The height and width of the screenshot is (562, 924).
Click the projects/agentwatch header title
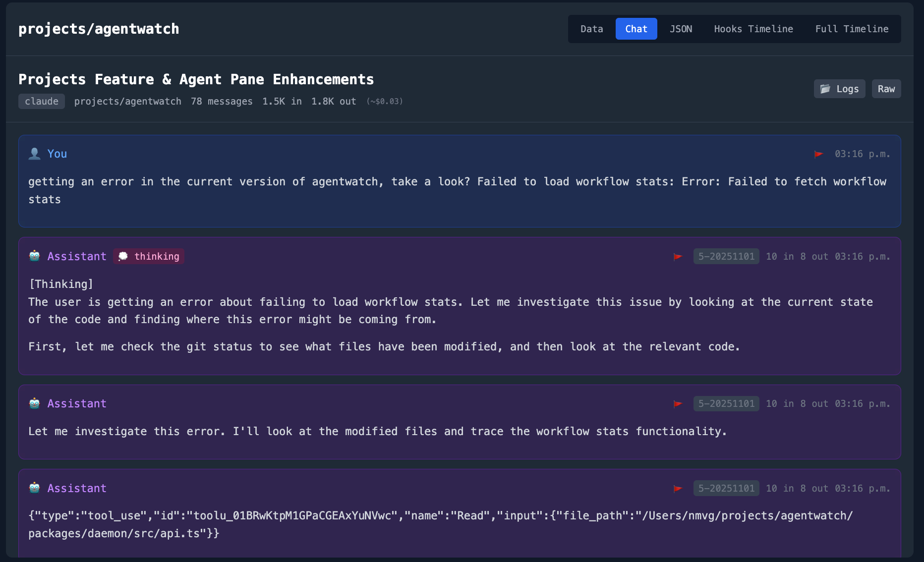[99, 29]
